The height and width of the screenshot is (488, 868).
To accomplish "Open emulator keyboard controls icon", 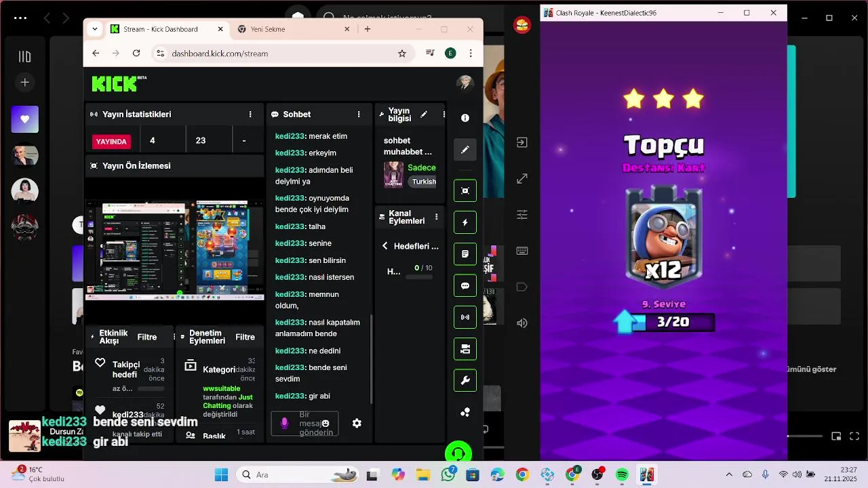I will point(522,251).
